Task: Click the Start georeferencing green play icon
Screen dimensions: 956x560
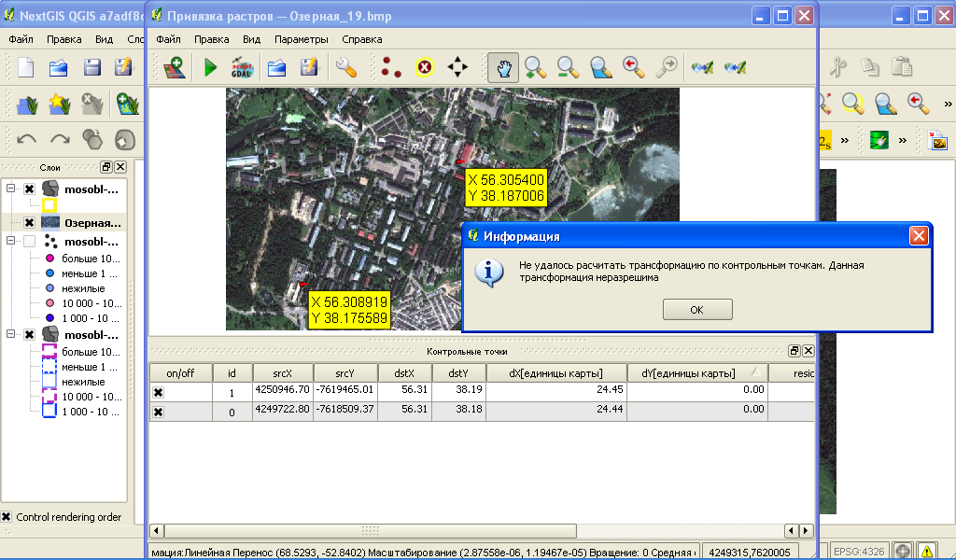Action: (210, 66)
